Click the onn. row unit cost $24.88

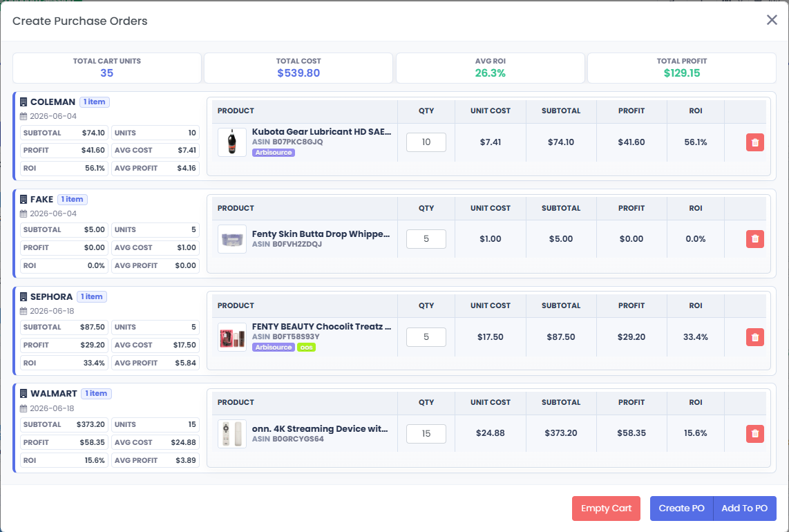(x=490, y=433)
